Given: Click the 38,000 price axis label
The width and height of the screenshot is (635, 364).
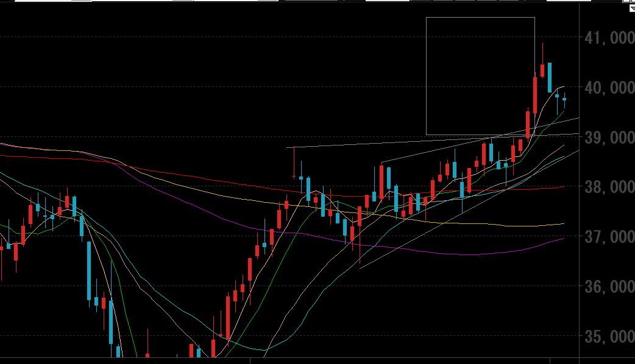Looking at the screenshot, I should pyautogui.click(x=609, y=187).
